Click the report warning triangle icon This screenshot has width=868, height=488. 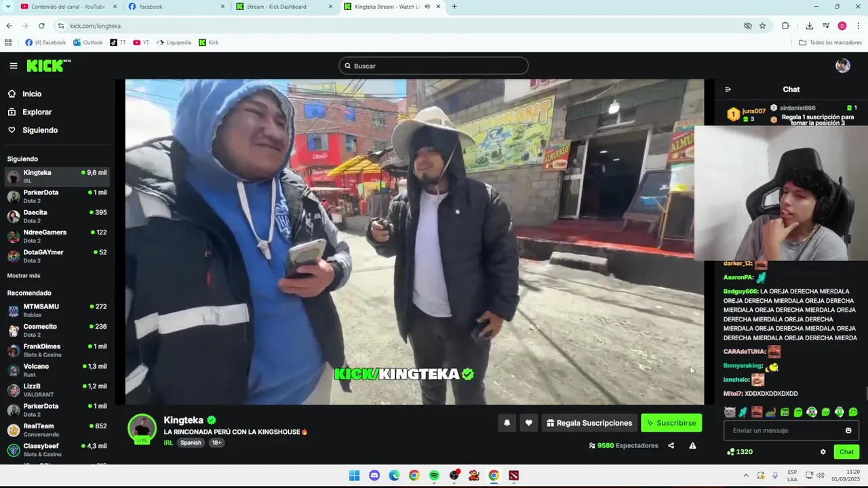pyautogui.click(x=692, y=445)
